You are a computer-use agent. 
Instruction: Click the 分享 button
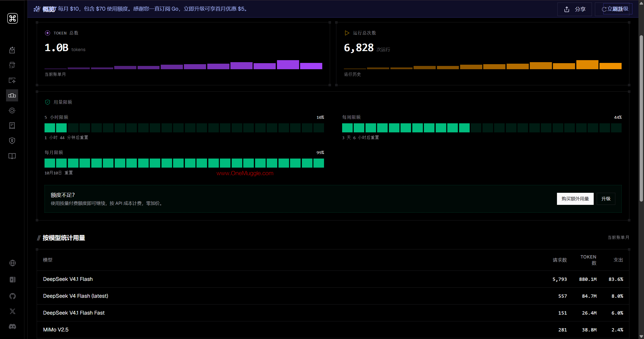pos(575,9)
